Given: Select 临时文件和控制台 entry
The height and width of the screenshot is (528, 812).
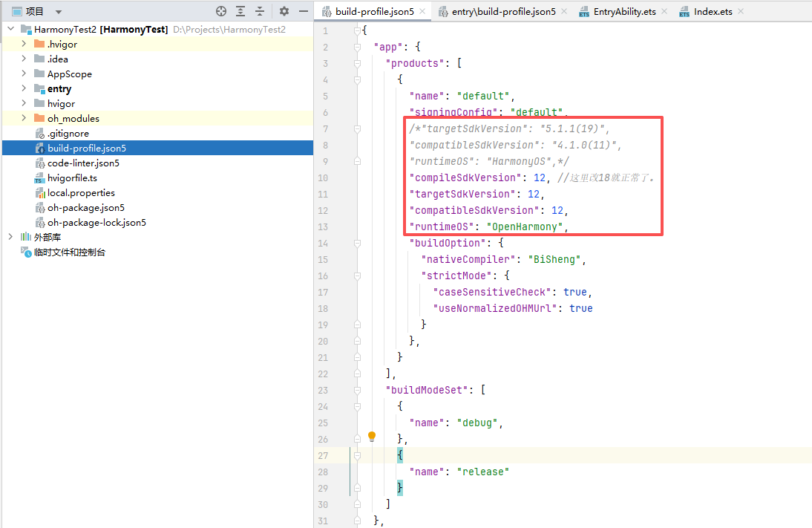Looking at the screenshot, I should tap(69, 252).
